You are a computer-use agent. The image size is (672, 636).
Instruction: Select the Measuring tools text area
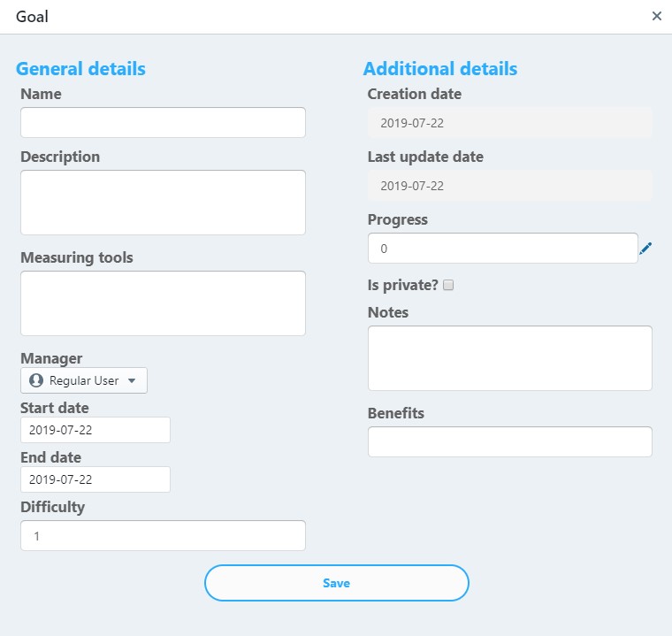tap(163, 303)
